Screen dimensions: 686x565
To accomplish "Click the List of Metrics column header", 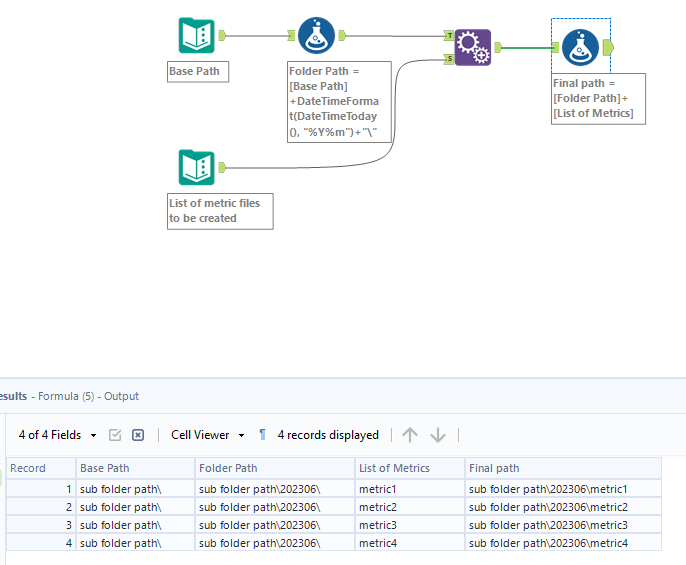I will click(x=410, y=468).
